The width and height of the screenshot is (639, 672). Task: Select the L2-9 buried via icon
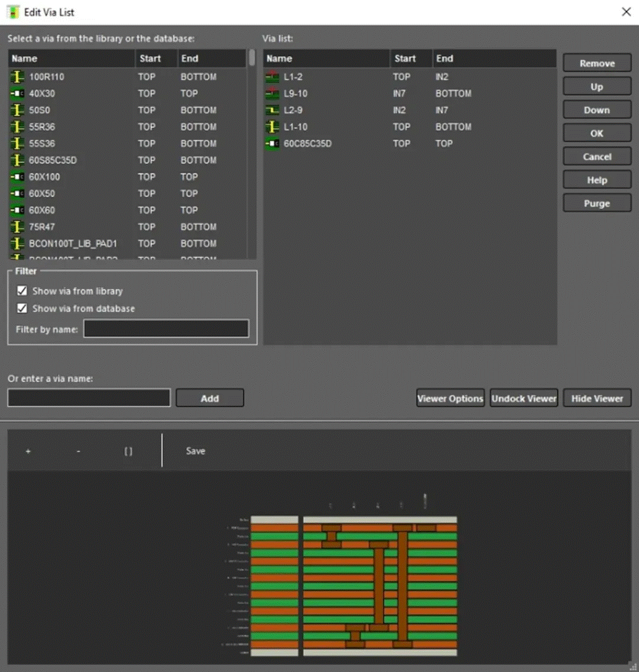[x=273, y=110]
